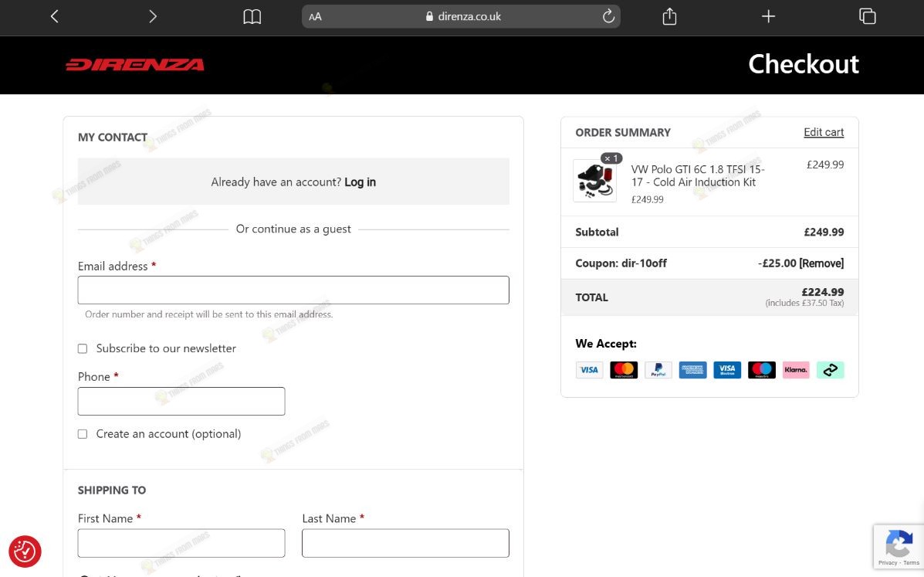Image resolution: width=924 pixels, height=577 pixels.
Task: Open a new tab with the plus icon
Action: pyautogui.click(x=768, y=16)
